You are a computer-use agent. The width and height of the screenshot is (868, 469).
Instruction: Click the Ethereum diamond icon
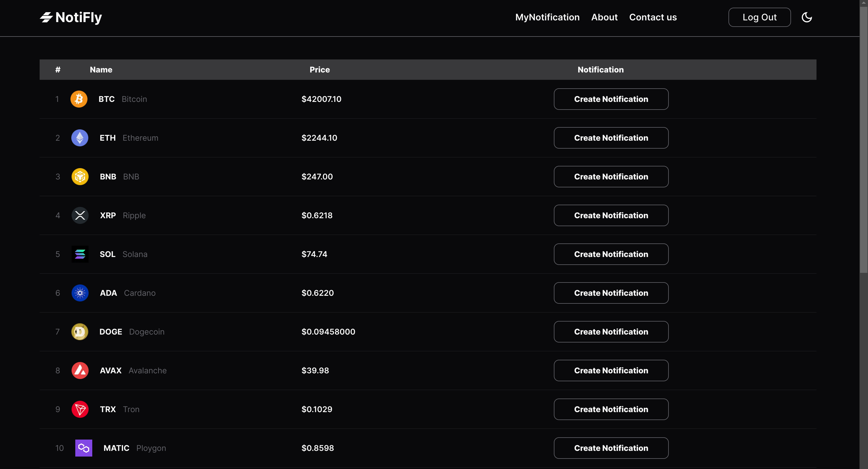click(x=80, y=138)
